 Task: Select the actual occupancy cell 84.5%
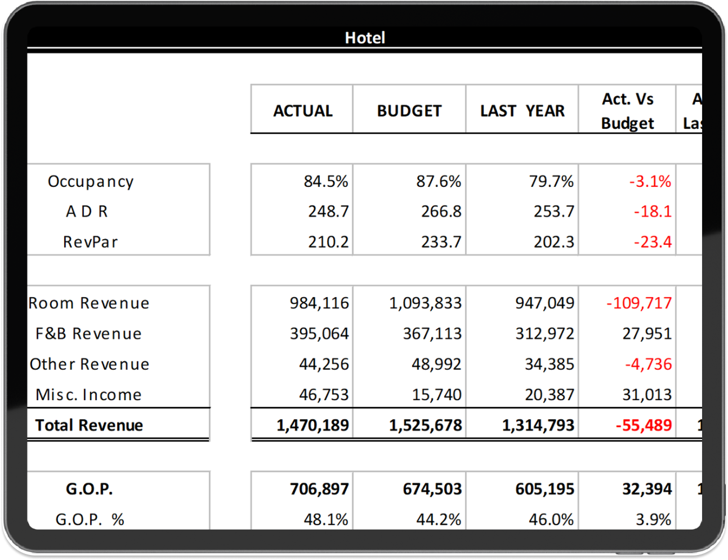325,181
